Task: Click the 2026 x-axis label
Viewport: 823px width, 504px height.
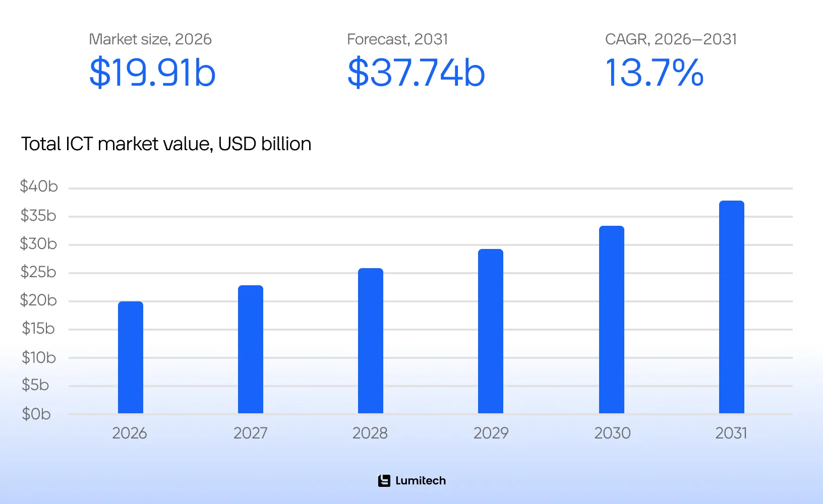Action: [130, 433]
